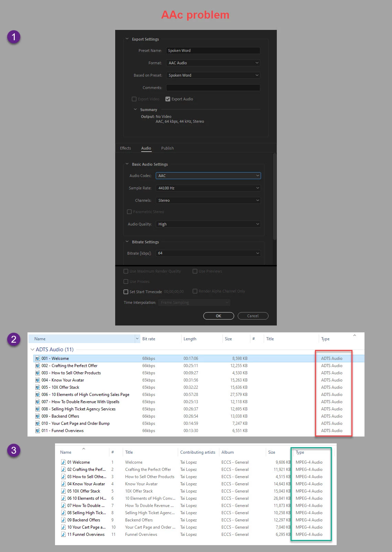Viewport: 392px width, 552px height.
Task: Open the Based on Preset dropdown
Action: pyautogui.click(x=213, y=75)
